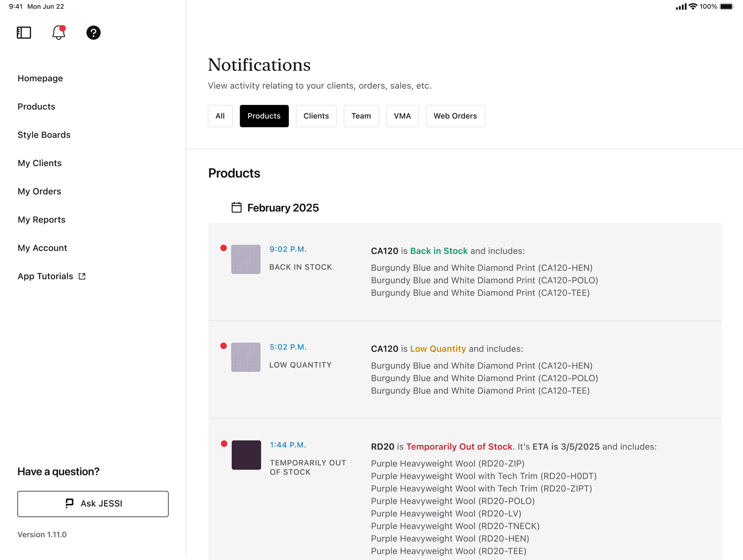Toggle the sidebar panel icon
The height and width of the screenshot is (560, 743).
pos(24,33)
